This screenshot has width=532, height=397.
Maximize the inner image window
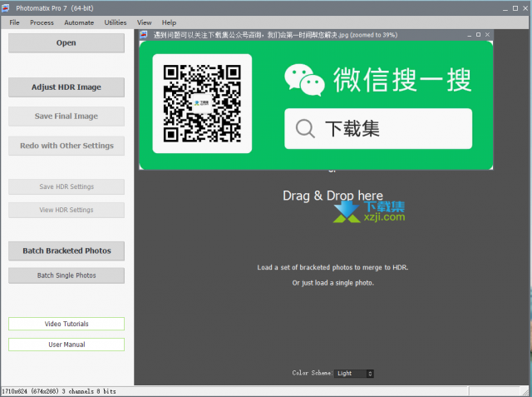(x=479, y=35)
